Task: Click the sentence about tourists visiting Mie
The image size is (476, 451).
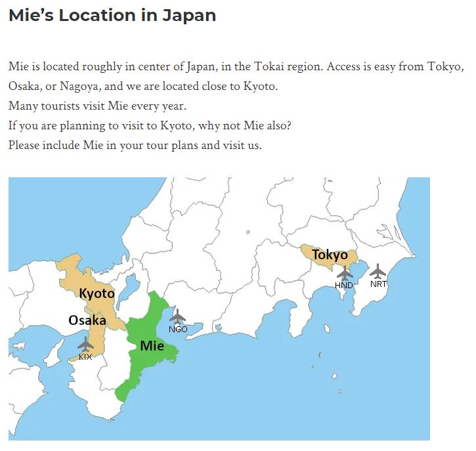Action: pos(97,106)
